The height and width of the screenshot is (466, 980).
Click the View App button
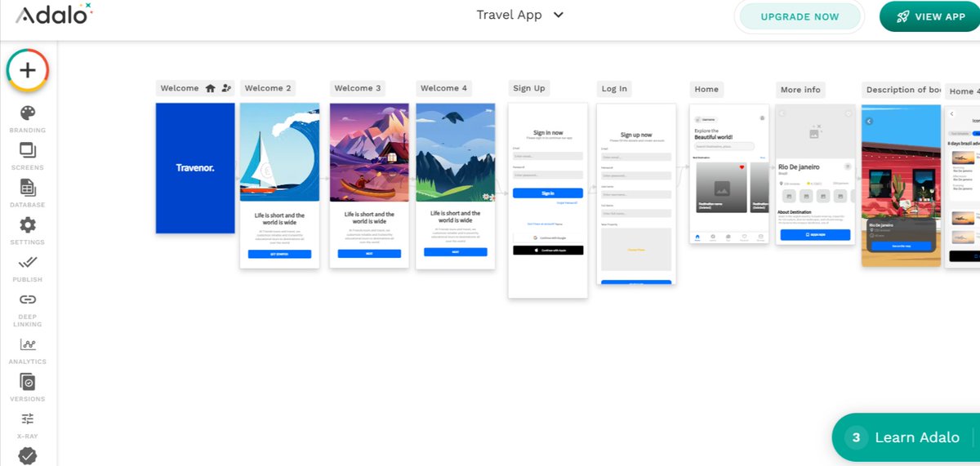929,16
